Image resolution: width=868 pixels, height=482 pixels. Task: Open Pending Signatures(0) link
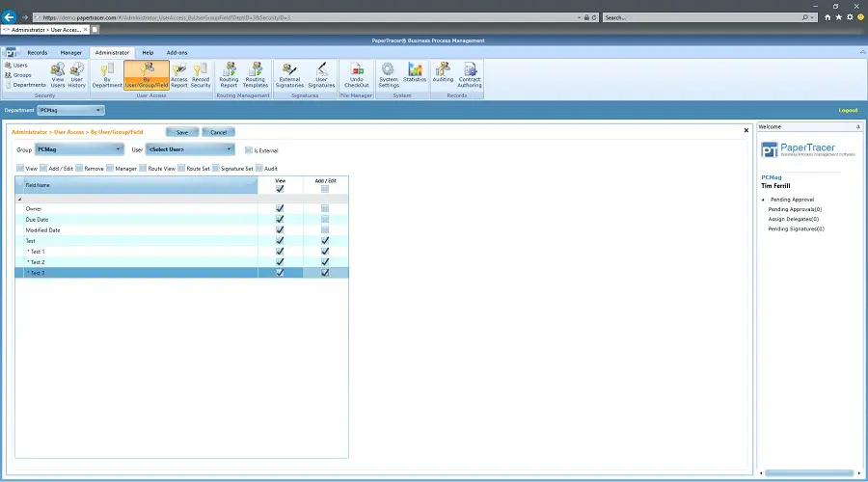796,229
